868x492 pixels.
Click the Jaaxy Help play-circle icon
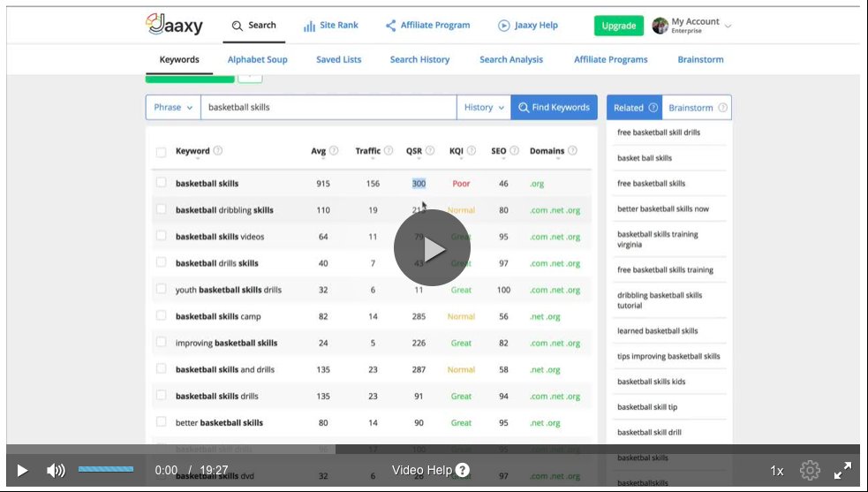click(x=503, y=26)
